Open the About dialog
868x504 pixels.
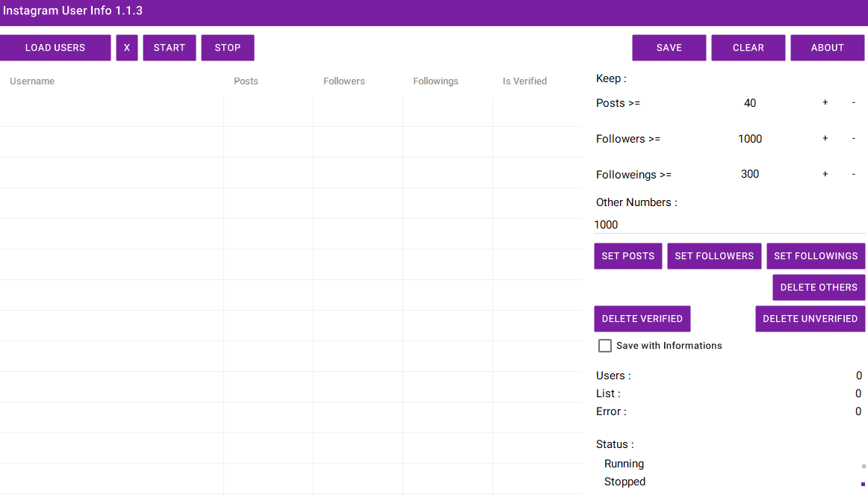(x=827, y=48)
